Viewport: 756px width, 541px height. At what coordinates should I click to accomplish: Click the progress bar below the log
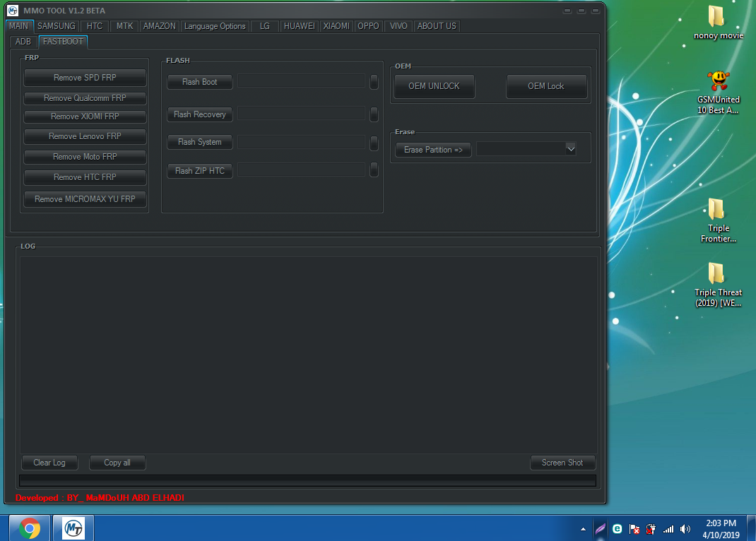coord(307,480)
